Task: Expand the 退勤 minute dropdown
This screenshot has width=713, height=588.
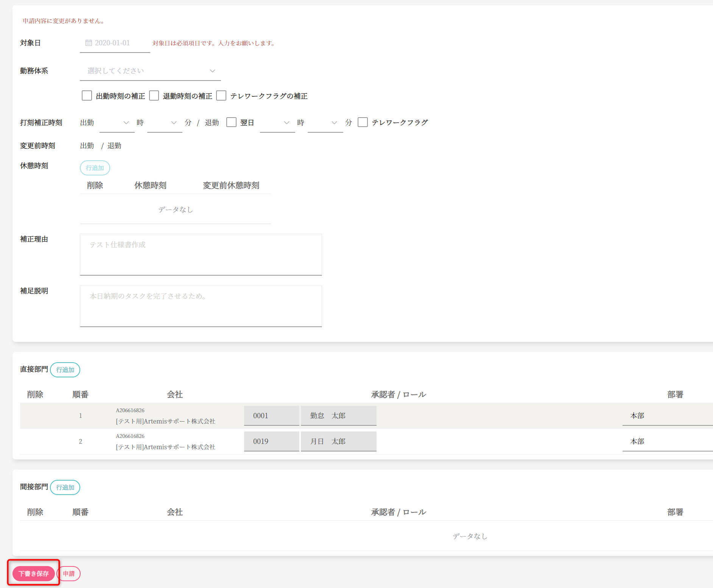Action: tap(325, 123)
